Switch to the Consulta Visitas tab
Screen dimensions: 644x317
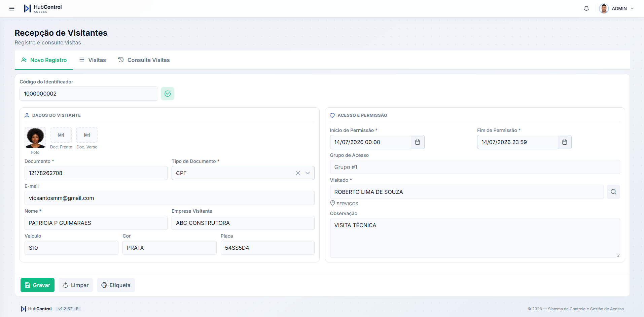click(144, 60)
